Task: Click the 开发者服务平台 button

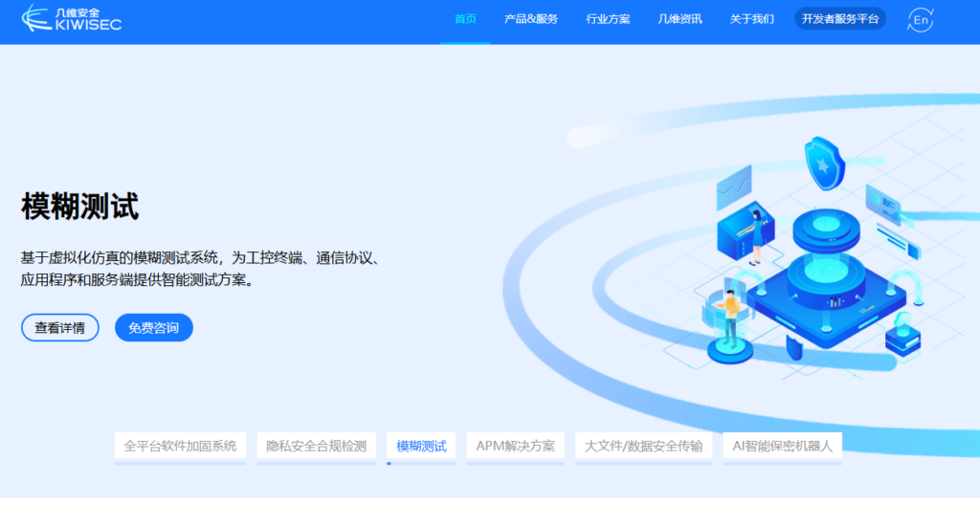Action: tap(839, 19)
